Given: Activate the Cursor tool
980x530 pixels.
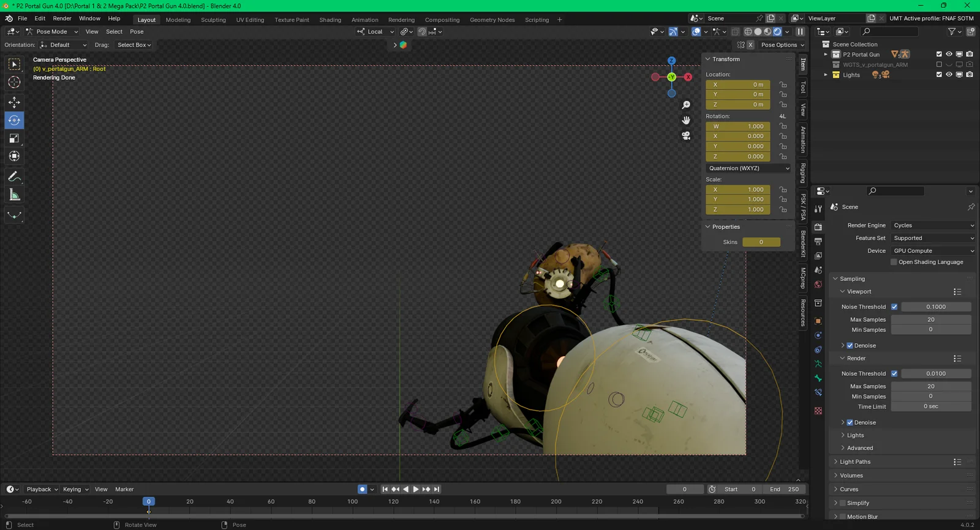Looking at the screenshot, I should (14, 82).
